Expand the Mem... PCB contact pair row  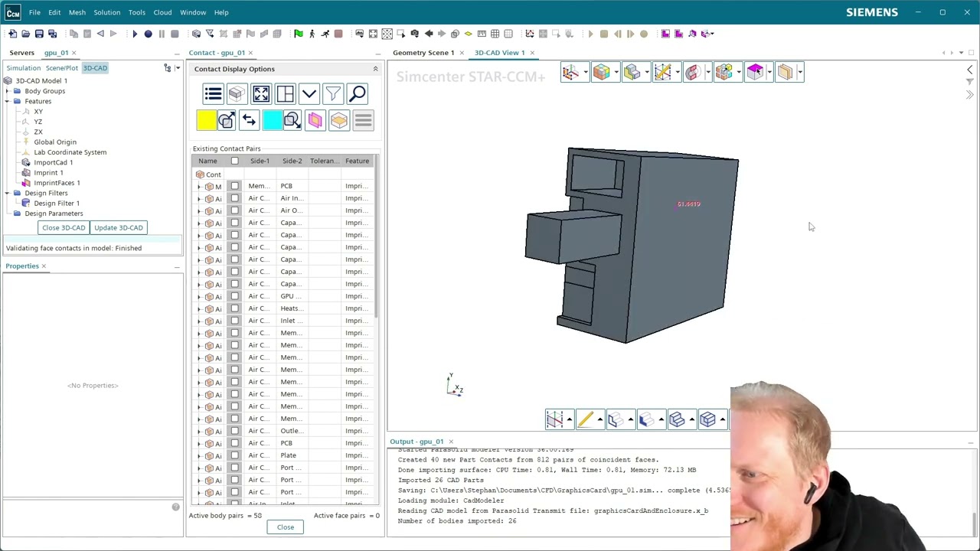(x=199, y=186)
